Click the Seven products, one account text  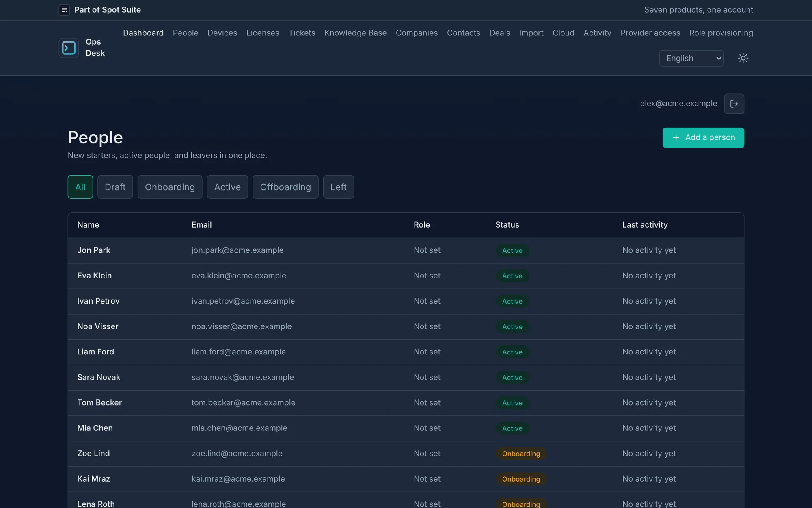698,10
